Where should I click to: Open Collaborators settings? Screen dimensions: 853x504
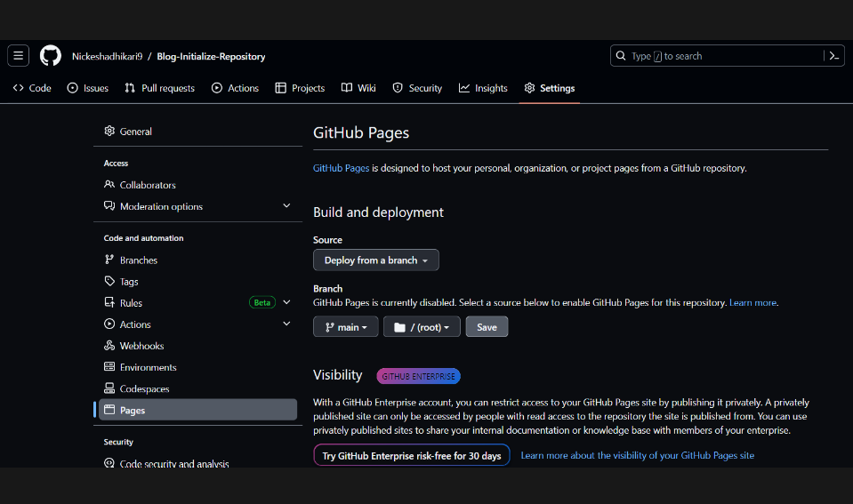tap(197, 185)
